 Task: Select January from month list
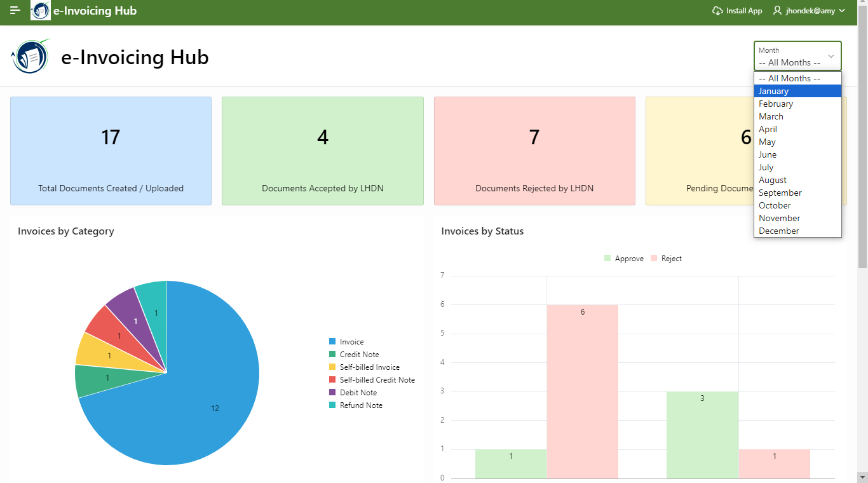click(773, 91)
